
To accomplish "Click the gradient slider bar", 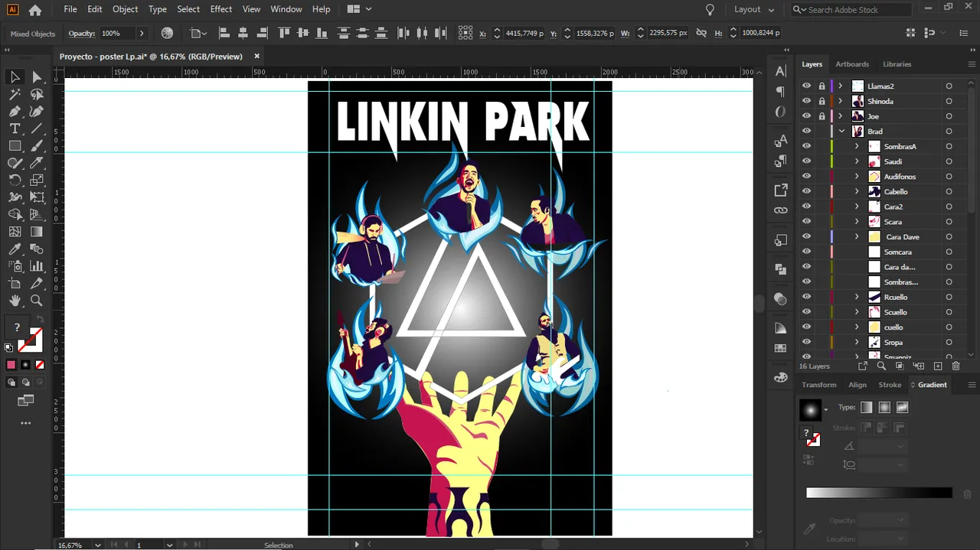I will coord(879,493).
